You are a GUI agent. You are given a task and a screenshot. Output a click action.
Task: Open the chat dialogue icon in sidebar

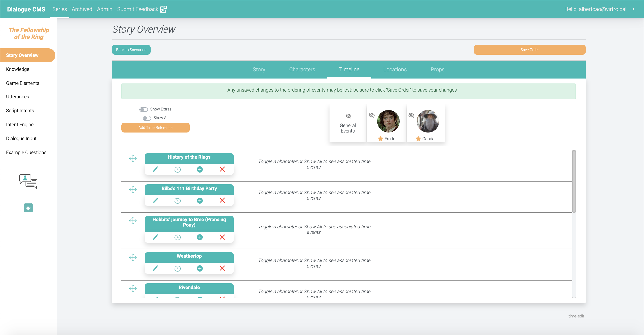pos(28,181)
